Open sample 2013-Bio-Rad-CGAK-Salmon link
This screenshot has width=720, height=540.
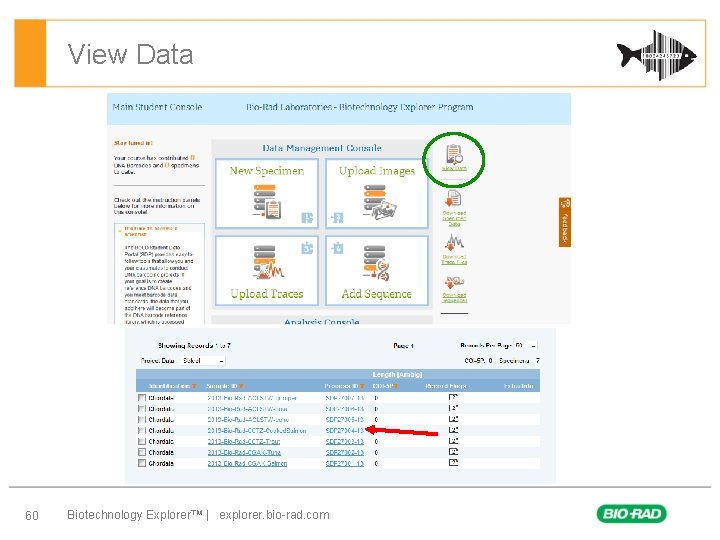(248, 463)
